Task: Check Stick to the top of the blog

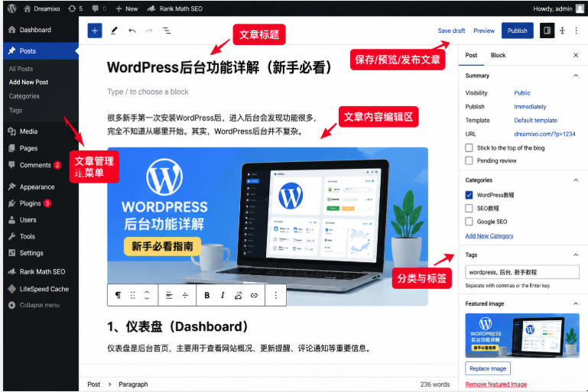Action: tap(469, 147)
